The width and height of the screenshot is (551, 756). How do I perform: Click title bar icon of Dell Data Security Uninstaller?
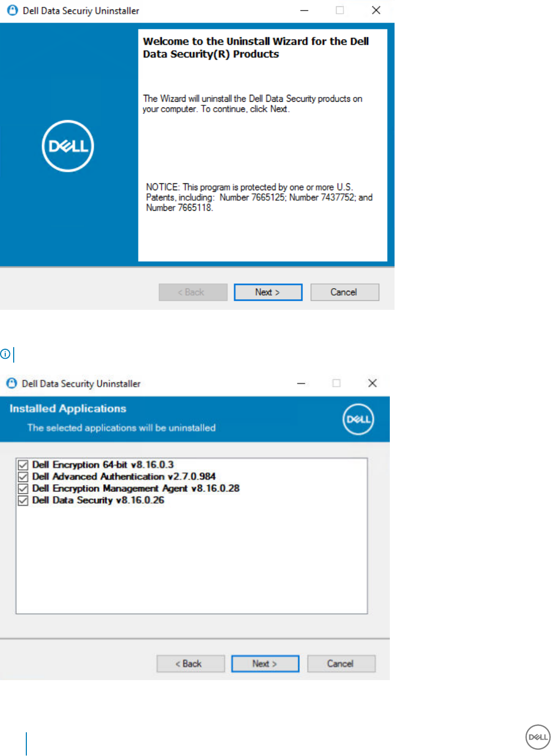click(12, 384)
